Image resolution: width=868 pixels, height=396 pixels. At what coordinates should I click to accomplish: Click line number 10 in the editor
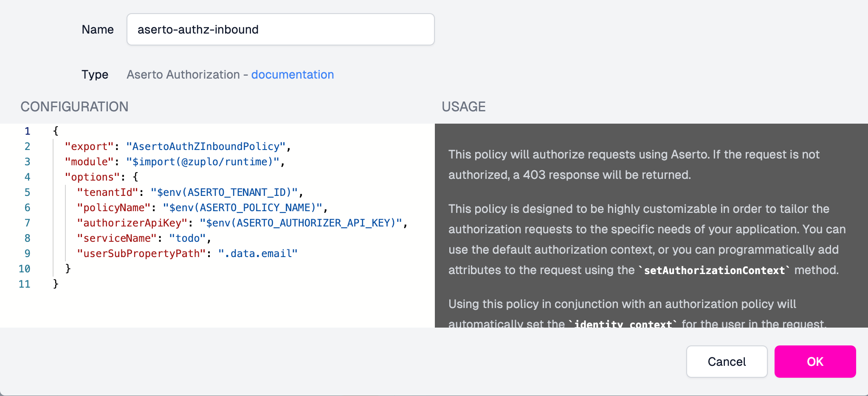point(24,269)
